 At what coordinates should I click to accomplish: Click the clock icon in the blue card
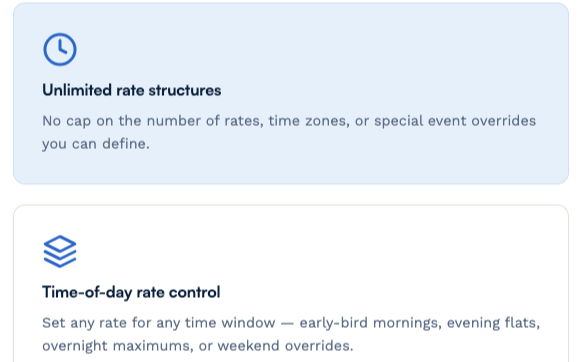pos(60,49)
